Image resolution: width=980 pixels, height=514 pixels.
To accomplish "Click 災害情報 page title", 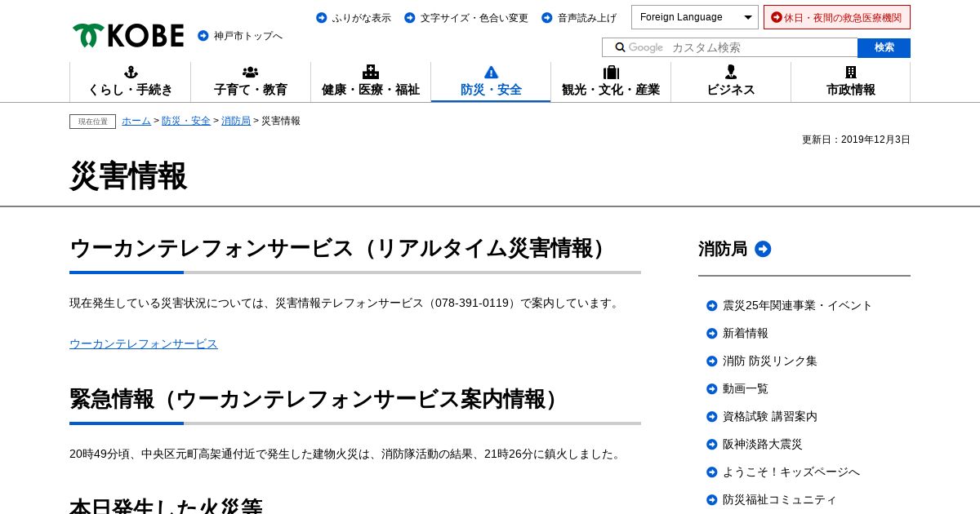I will click(128, 176).
